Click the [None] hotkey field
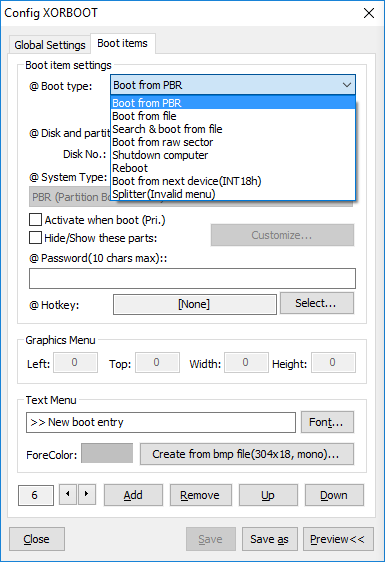385x562 pixels. [x=195, y=304]
